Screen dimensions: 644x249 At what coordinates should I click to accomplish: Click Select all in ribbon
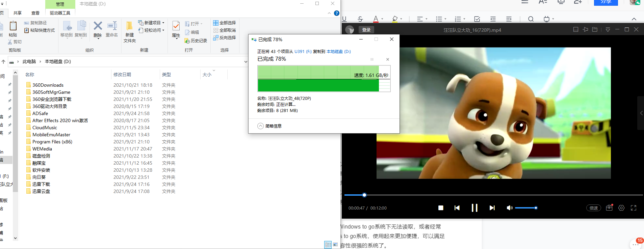pyautogui.click(x=224, y=23)
